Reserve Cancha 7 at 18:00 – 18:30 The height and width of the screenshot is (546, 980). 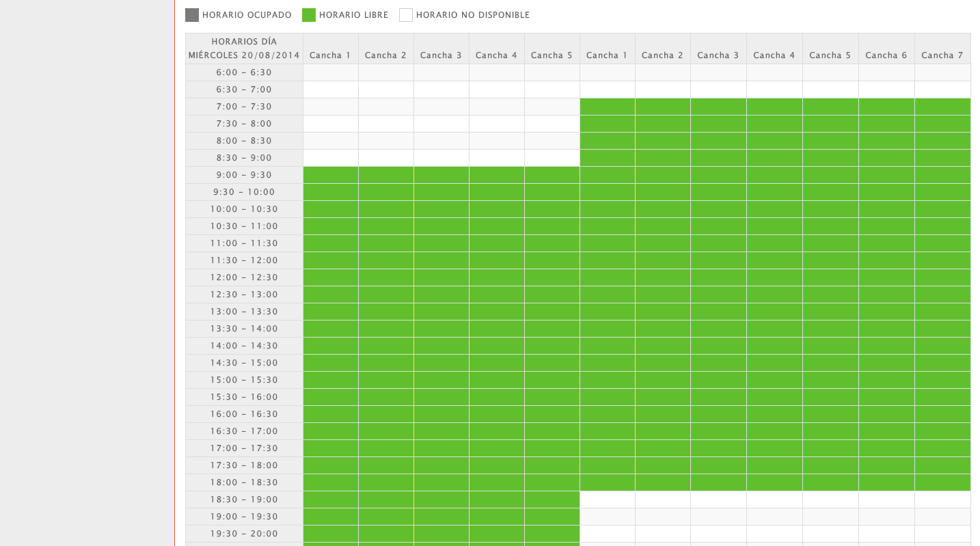[x=942, y=482]
